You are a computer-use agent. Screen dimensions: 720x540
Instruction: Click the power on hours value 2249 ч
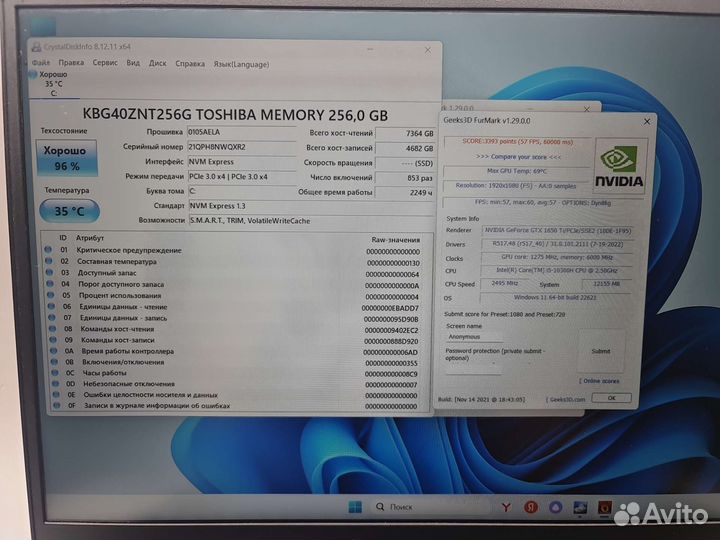click(405, 192)
